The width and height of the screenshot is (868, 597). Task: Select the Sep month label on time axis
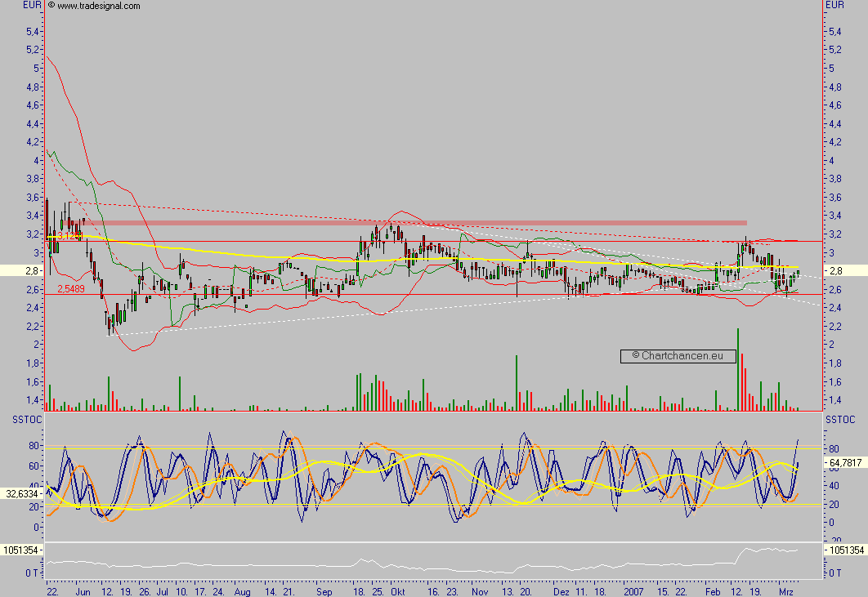[324, 591]
